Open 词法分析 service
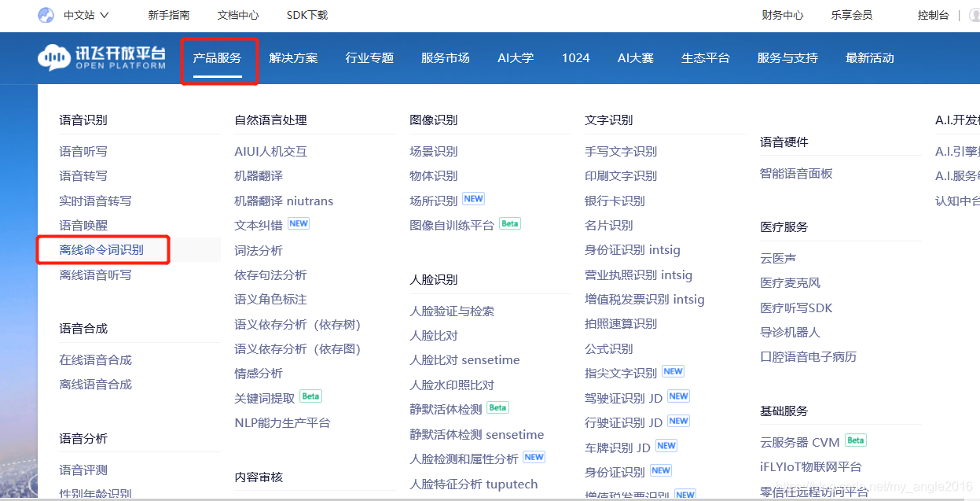 (x=259, y=250)
